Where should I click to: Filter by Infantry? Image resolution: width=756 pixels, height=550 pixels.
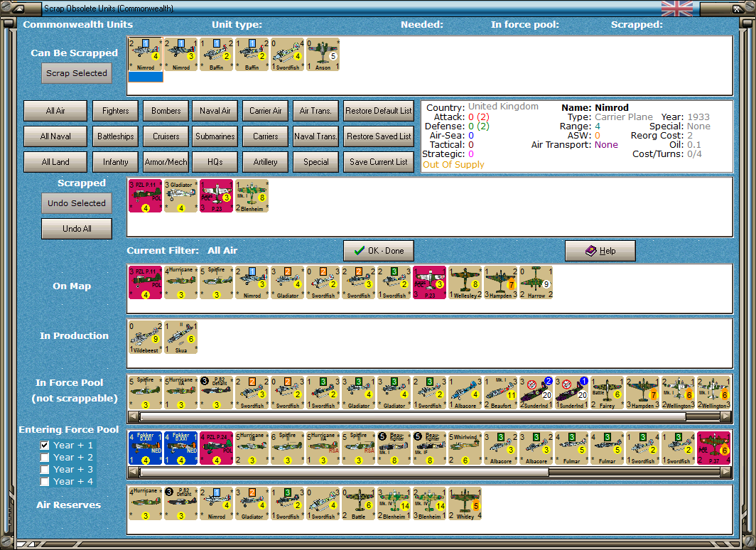[115, 162]
